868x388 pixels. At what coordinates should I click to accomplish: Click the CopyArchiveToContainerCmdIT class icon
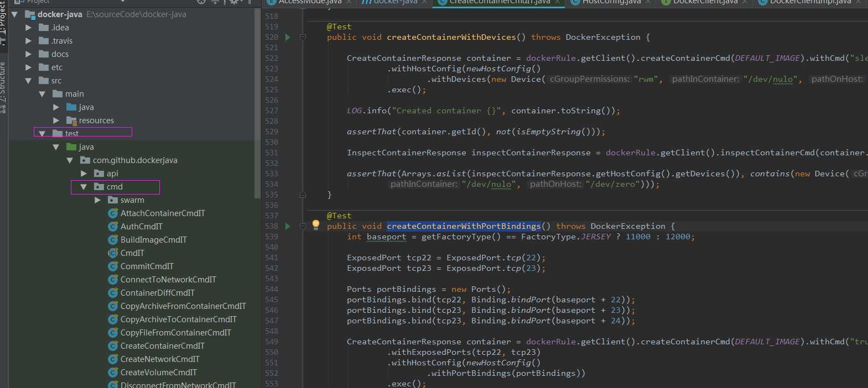click(x=113, y=319)
